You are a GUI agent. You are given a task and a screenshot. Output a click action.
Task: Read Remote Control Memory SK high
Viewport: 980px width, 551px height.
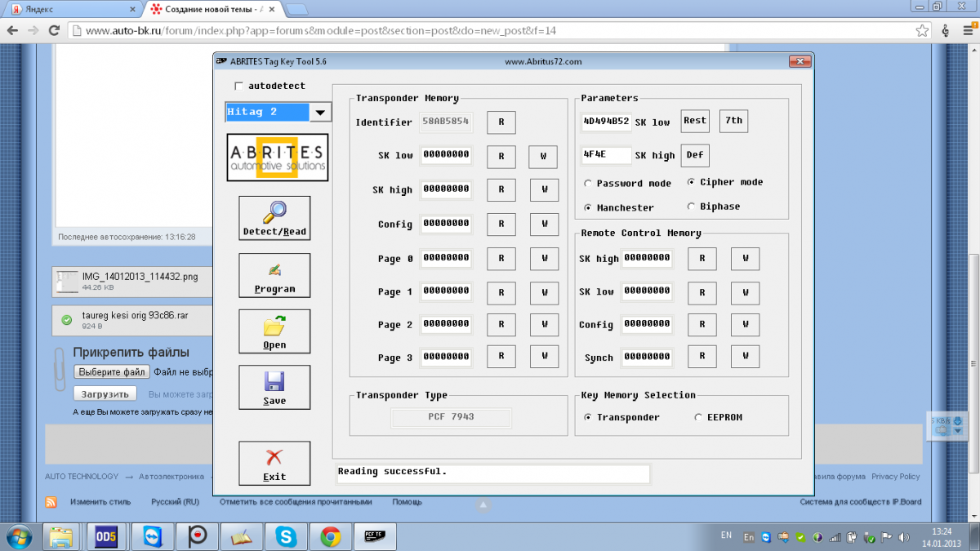point(702,259)
